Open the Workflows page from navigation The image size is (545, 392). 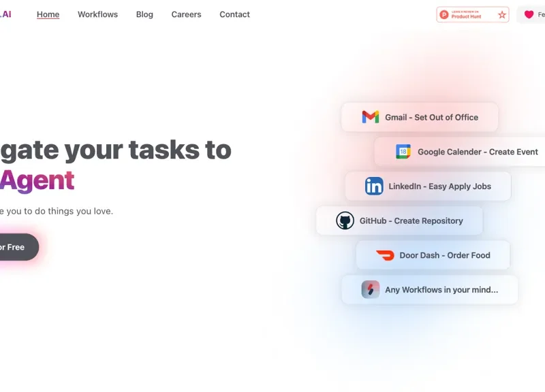[97, 14]
